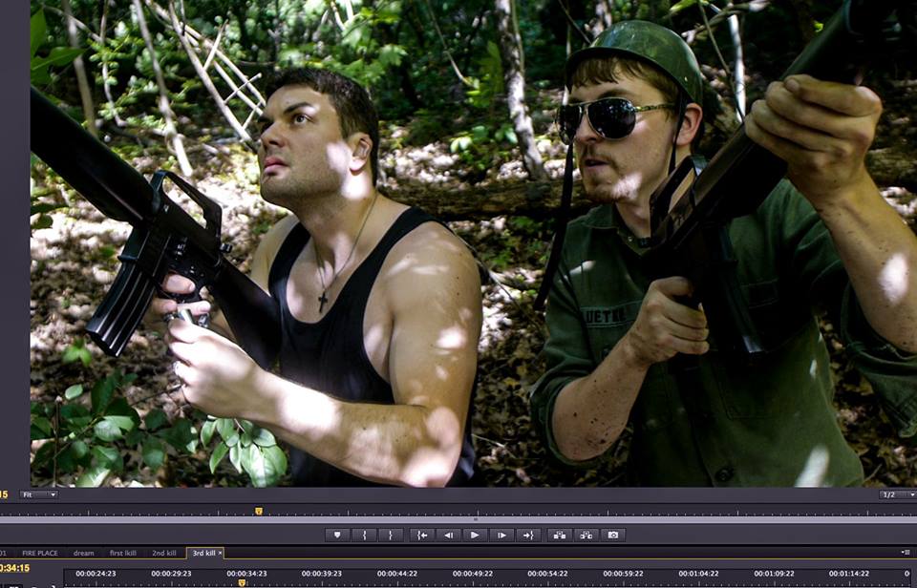Step back one frame
917x588 pixels.
tap(448, 535)
